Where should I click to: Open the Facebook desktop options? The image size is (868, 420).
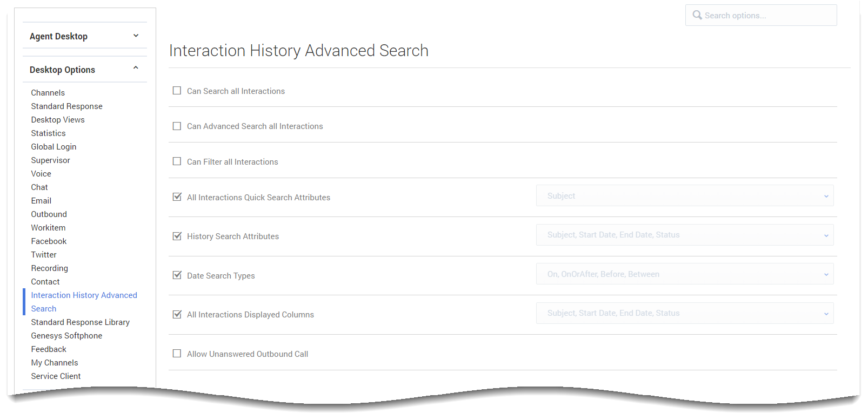pos(49,241)
